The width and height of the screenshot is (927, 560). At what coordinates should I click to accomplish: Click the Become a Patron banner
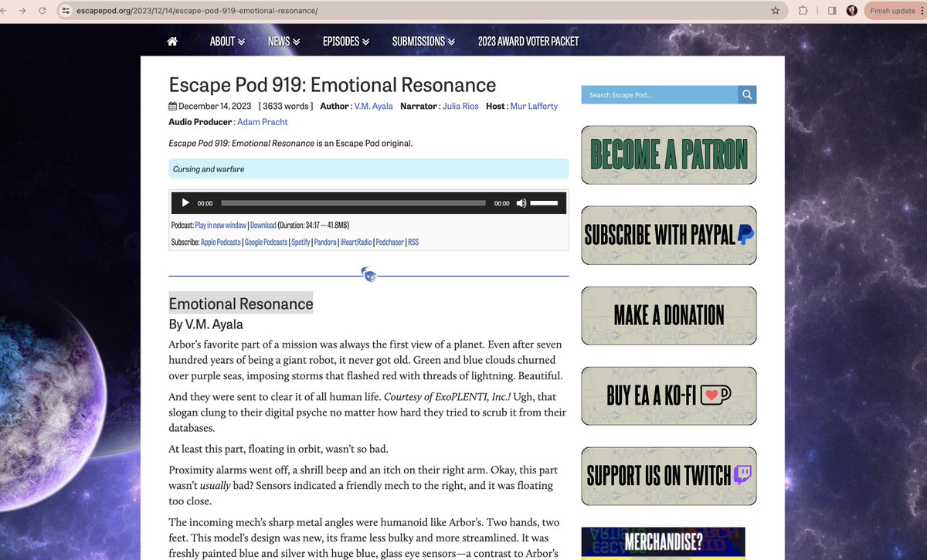tap(669, 154)
